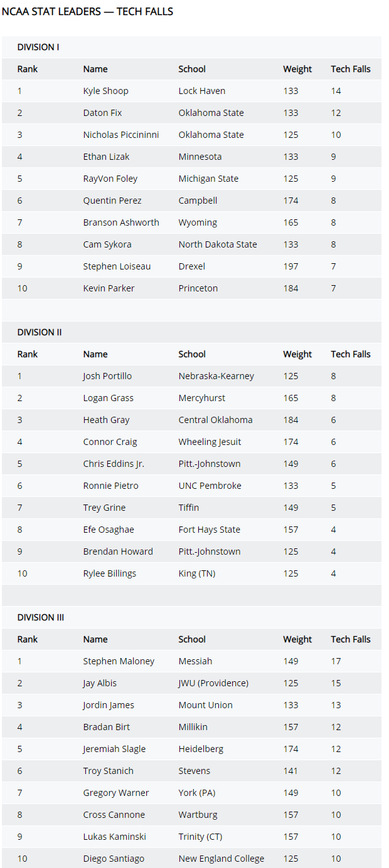This screenshot has width=389, height=868.
Task: Click JWU (Providence) school entry
Action: [213, 683]
